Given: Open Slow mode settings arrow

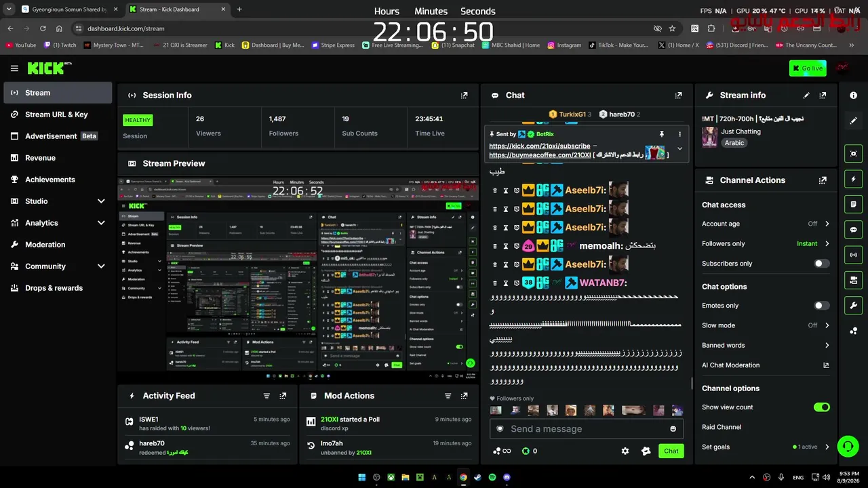Looking at the screenshot, I should (x=827, y=325).
